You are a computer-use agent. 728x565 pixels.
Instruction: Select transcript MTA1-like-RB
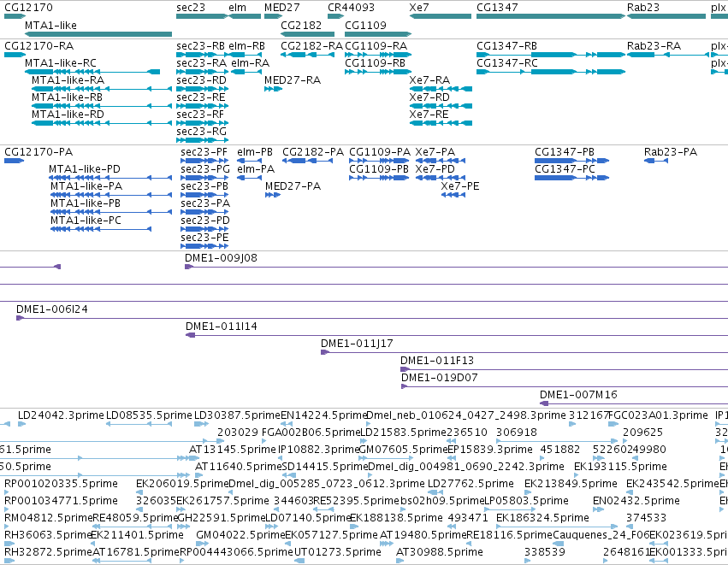click(x=102, y=106)
